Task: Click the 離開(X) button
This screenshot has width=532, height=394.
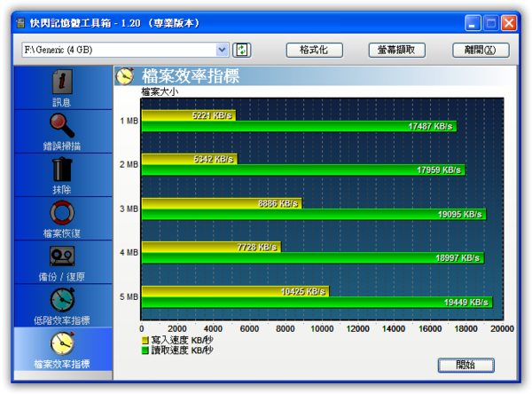Action: tap(481, 50)
